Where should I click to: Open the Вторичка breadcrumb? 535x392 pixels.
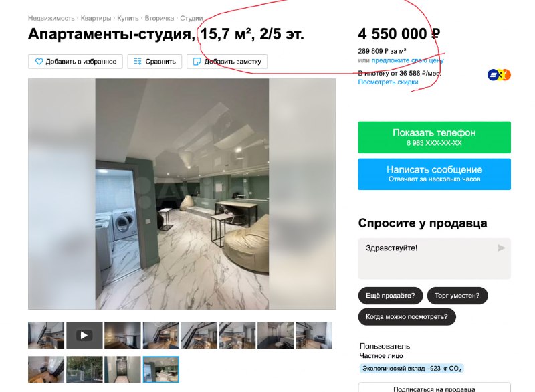coord(159,18)
